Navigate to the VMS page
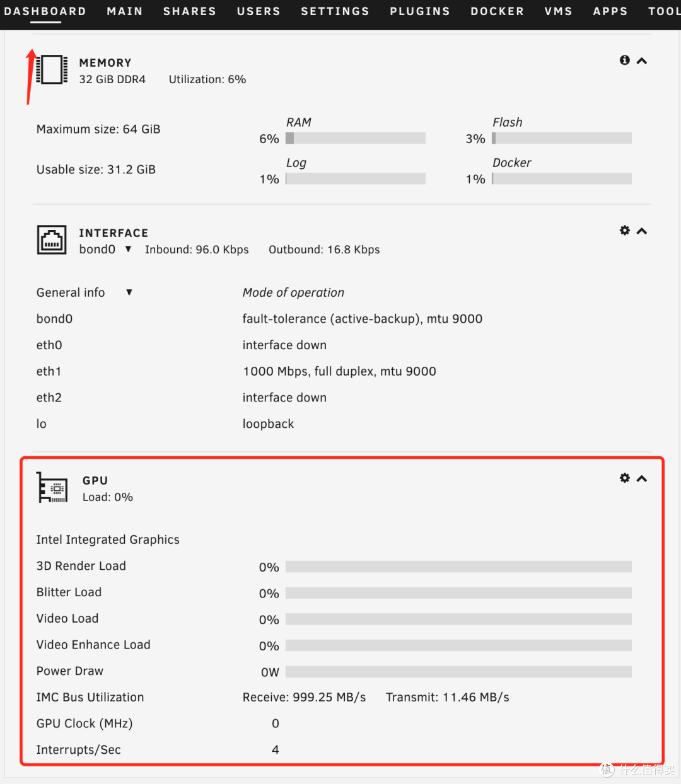This screenshot has height=784, width=681. pyautogui.click(x=558, y=11)
